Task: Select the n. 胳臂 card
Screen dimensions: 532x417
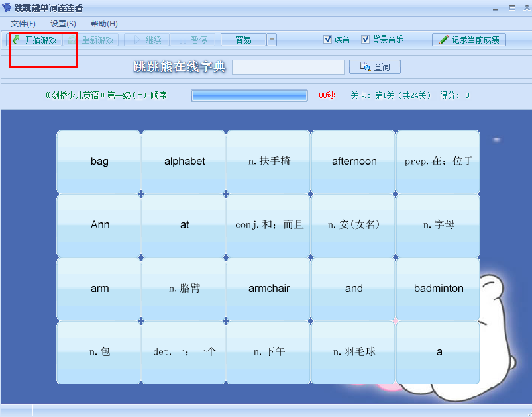Action: click(184, 289)
